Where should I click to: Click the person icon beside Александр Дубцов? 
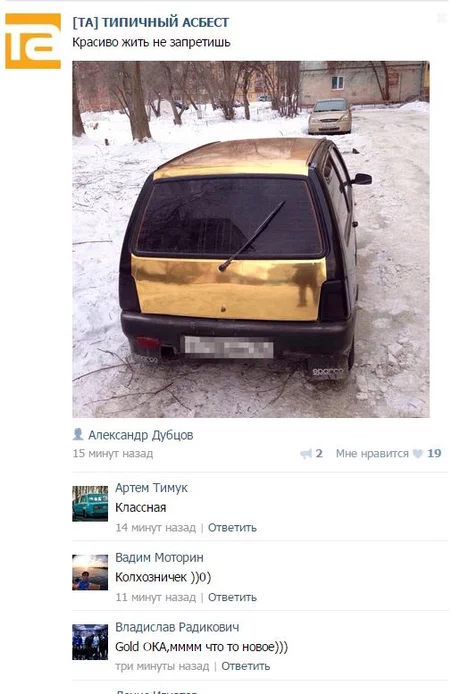(78, 434)
